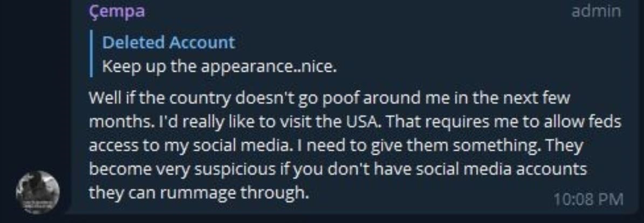
Task: Click the line starting "Well if the country"
Action: [329, 99]
